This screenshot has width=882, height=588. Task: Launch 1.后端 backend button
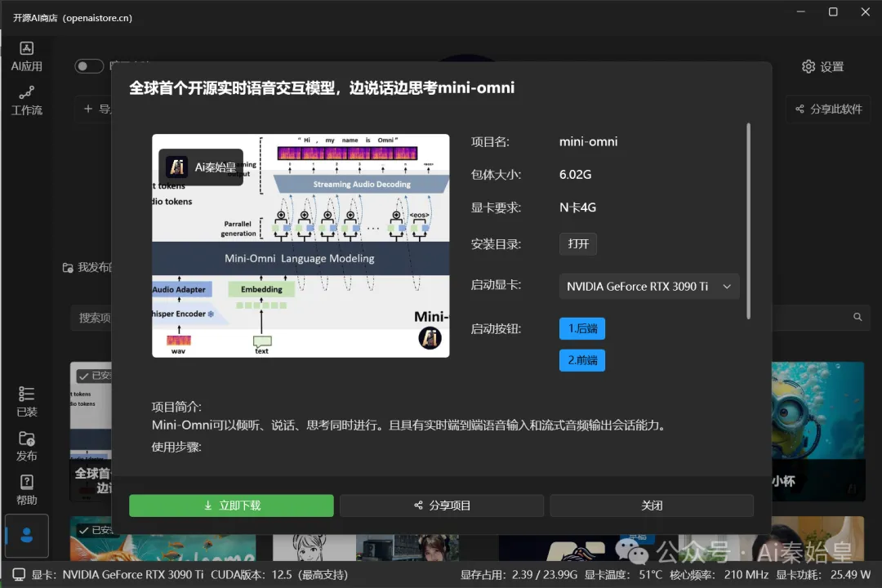tap(582, 328)
